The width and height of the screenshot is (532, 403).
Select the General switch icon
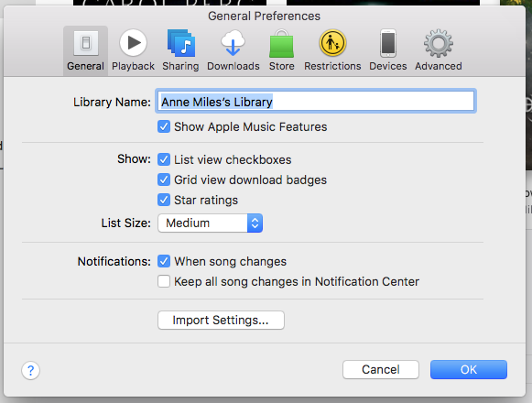[86, 43]
